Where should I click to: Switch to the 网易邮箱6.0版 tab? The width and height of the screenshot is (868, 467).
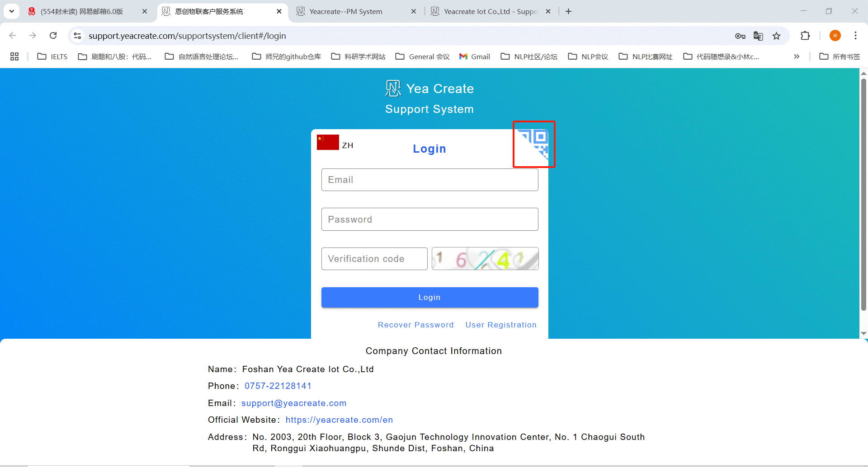[81, 12]
